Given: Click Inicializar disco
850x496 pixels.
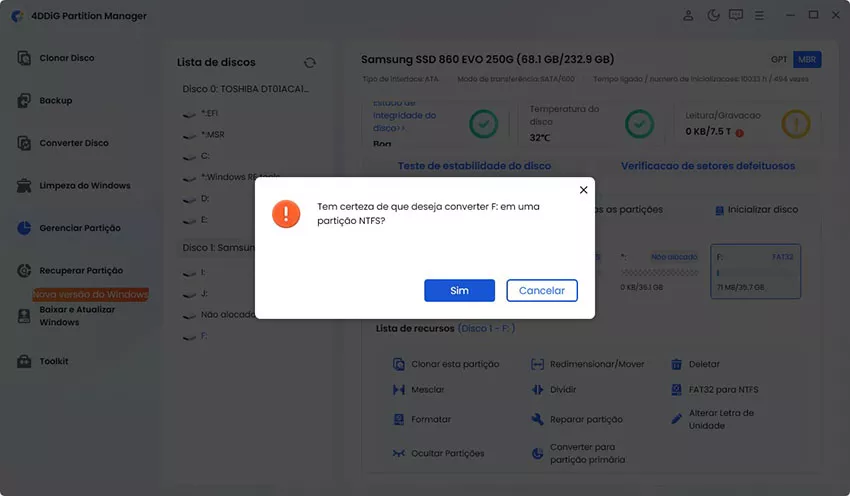Looking at the screenshot, I should coord(757,210).
